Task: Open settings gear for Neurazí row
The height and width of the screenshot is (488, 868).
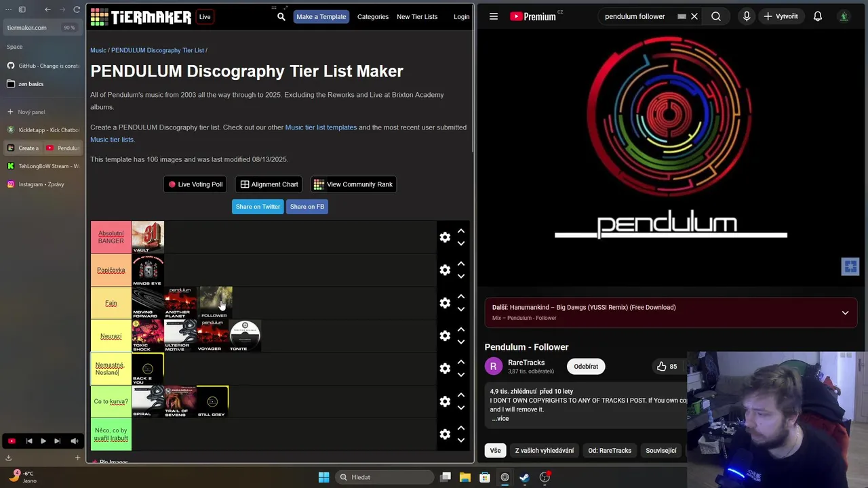Action: pos(445,335)
